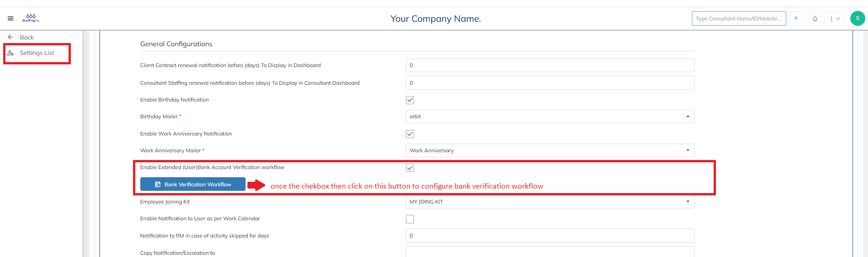Open the notifications bell
This screenshot has height=257, width=868.
815,19
